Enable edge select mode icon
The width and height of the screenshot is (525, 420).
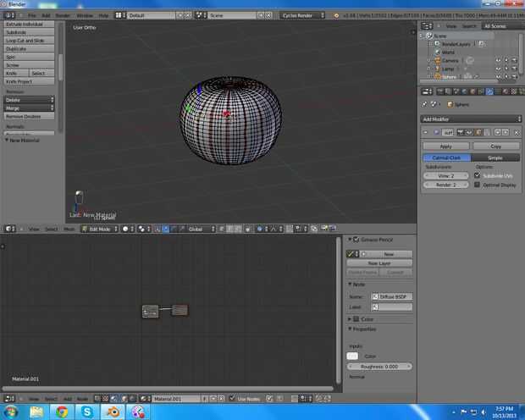click(229, 229)
